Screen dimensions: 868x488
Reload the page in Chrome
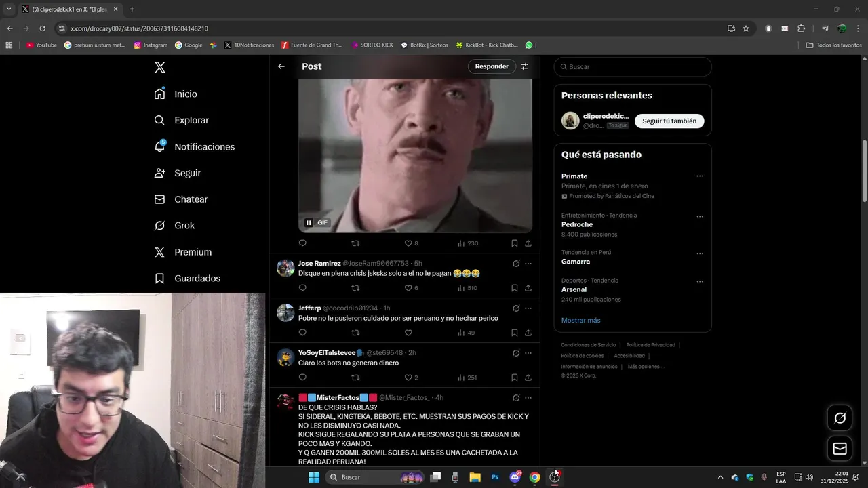pyautogui.click(x=42, y=28)
